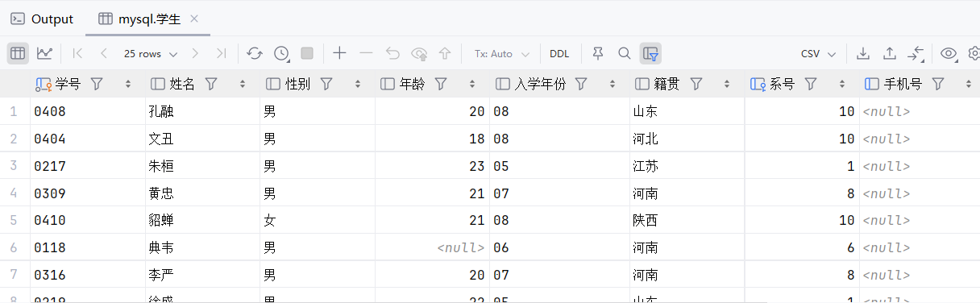Toggle filter on 入学年份 column
Viewport: 980px width, 303px height.
[580, 84]
